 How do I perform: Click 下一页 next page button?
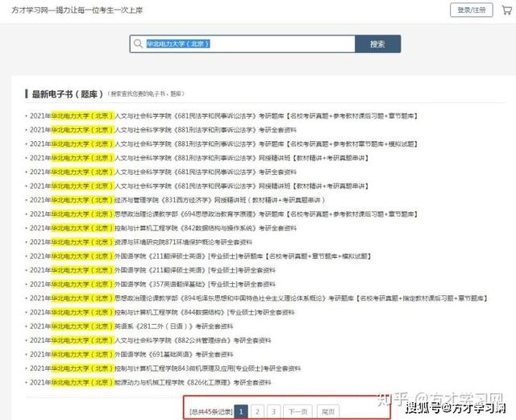tap(298, 411)
